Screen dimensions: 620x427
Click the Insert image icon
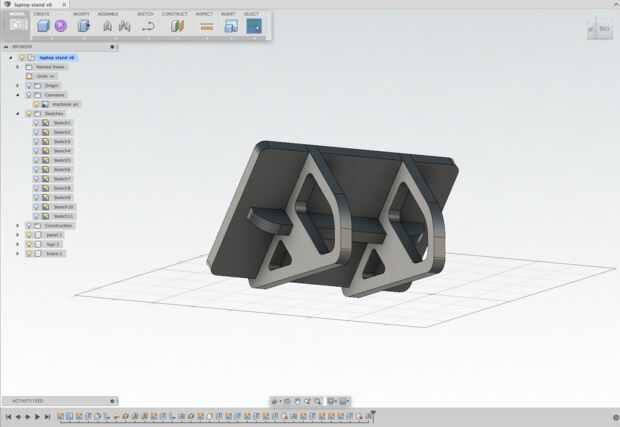pos(231,26)
